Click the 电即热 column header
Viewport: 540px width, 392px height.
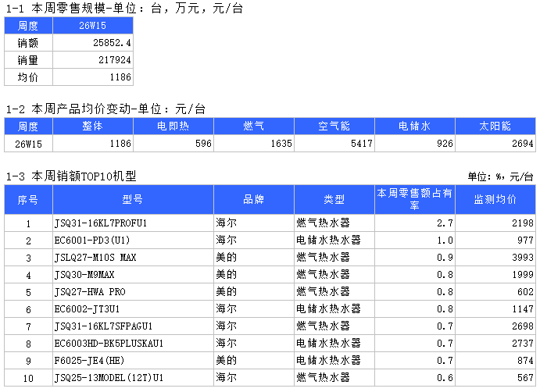[x=173, y=126]
